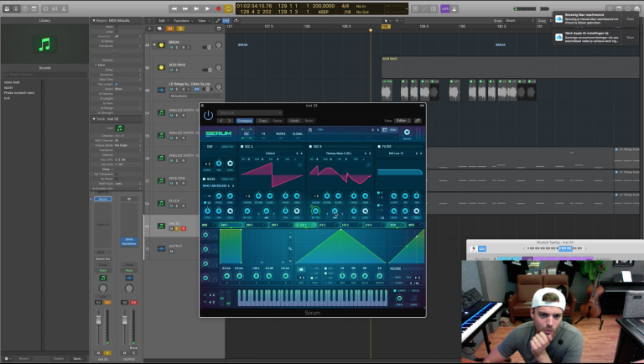Go to the next plugin setting arrow
Image resolution: width=644 pixels, height=364 pixels.
pyautogui.click(x=229, y=121)
